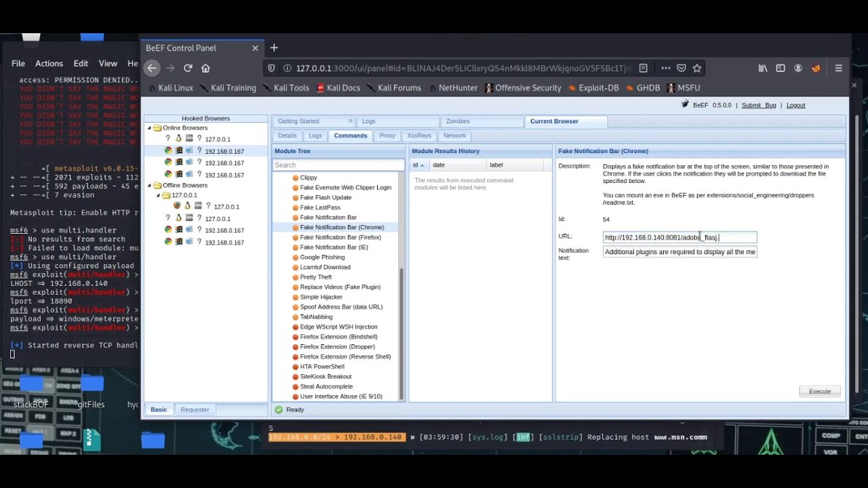Screen dimensions: 868x488
Task: Collapse the offline 127.0.0.1 folder node
Action: [x=159, y=195]
